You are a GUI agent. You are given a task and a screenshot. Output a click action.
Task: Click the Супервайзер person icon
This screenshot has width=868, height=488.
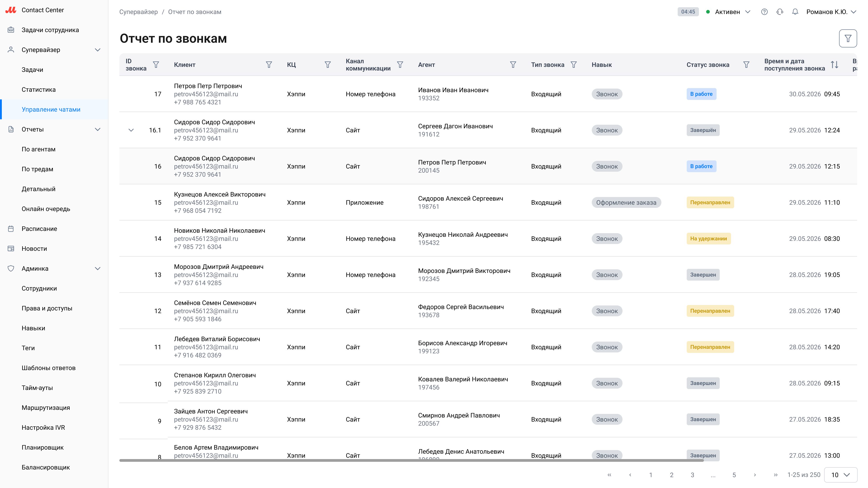tap(11, 50)
